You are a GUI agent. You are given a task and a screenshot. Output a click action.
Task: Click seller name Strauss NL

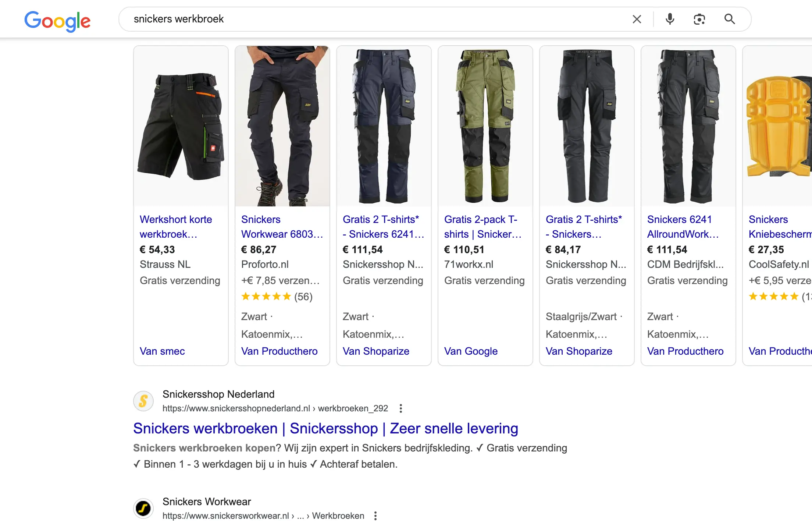[165, 264]
